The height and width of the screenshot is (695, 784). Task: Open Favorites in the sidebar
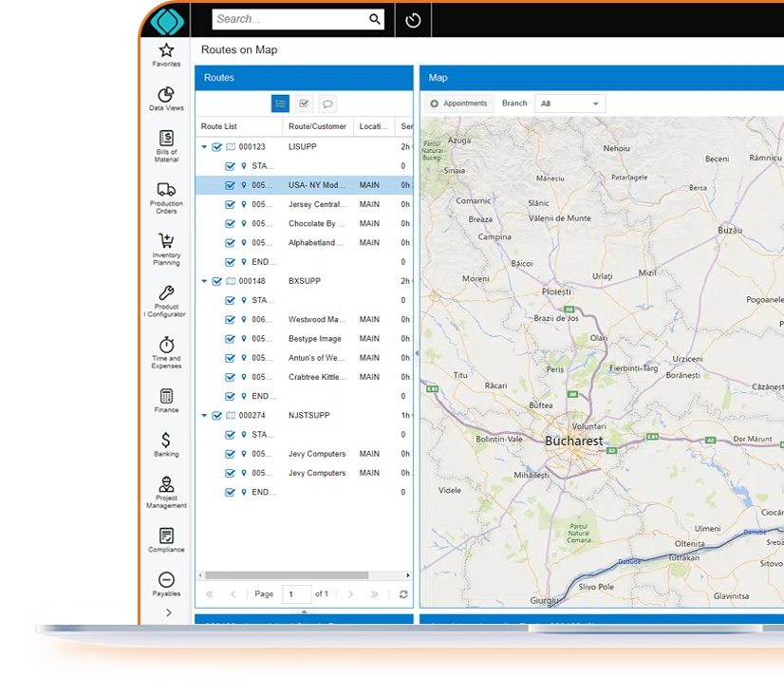pos(166,54)
